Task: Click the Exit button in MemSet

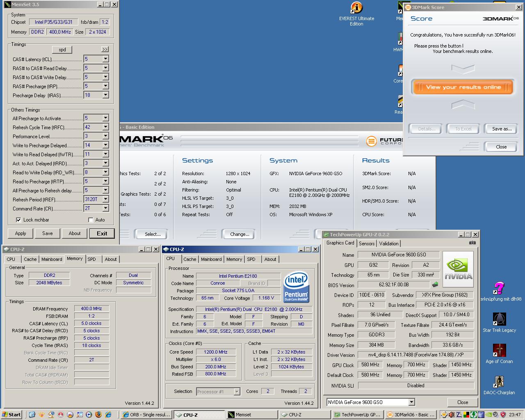Action: pos(102,233)
